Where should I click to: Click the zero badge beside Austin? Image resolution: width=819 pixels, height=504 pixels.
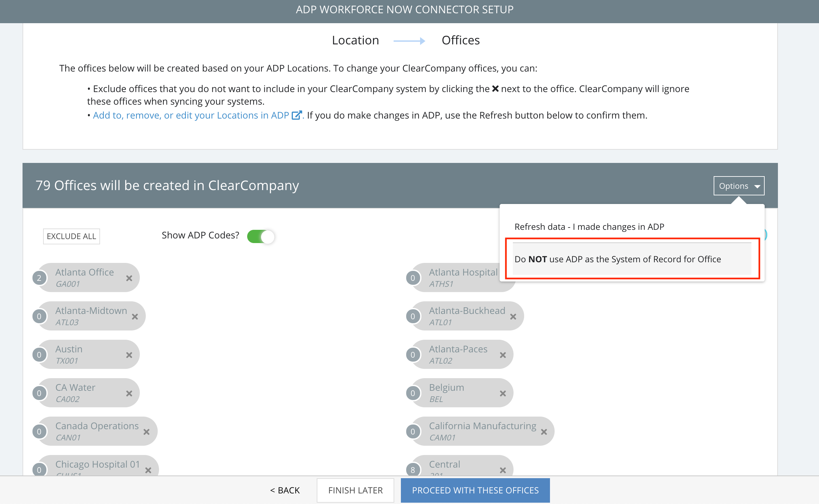pyautogui.click(x=39, y=354)
